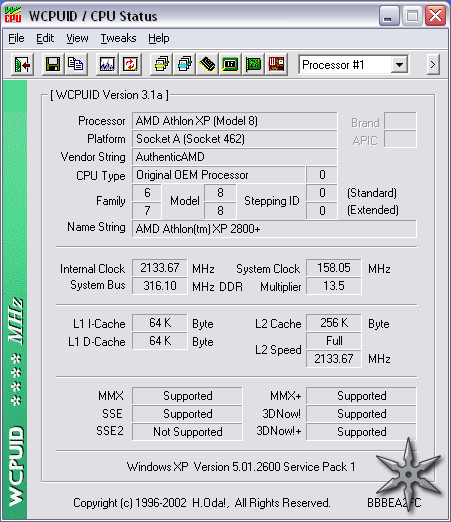Minimize the WCPUID window

click(389, 16)
